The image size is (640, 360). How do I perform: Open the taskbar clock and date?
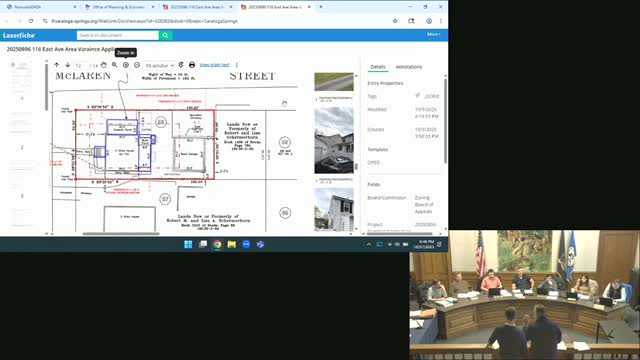[x=424, y=244]
